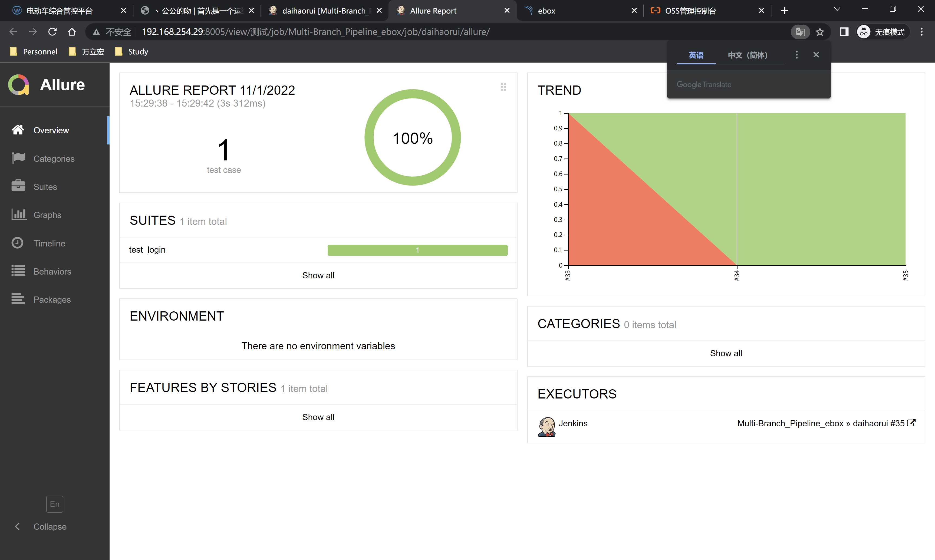Show all categories link
Viewport: 935px width, 560px height.
pos(726,353)
